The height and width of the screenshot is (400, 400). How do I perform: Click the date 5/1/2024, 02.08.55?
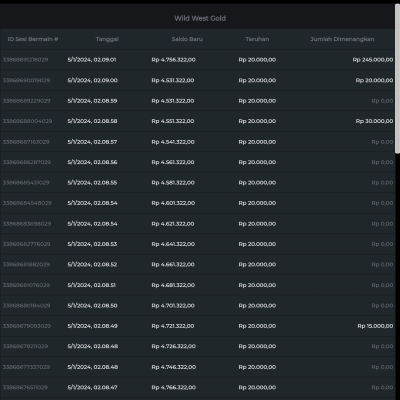92,183
